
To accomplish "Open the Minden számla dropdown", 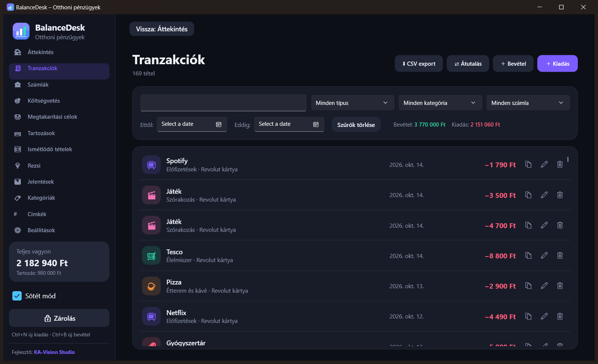I will point(528,103).
